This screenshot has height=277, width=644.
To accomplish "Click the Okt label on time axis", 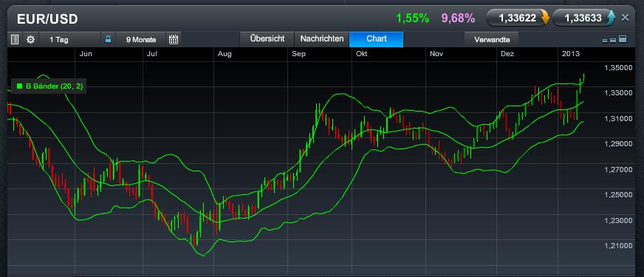I will click(362, 54).
